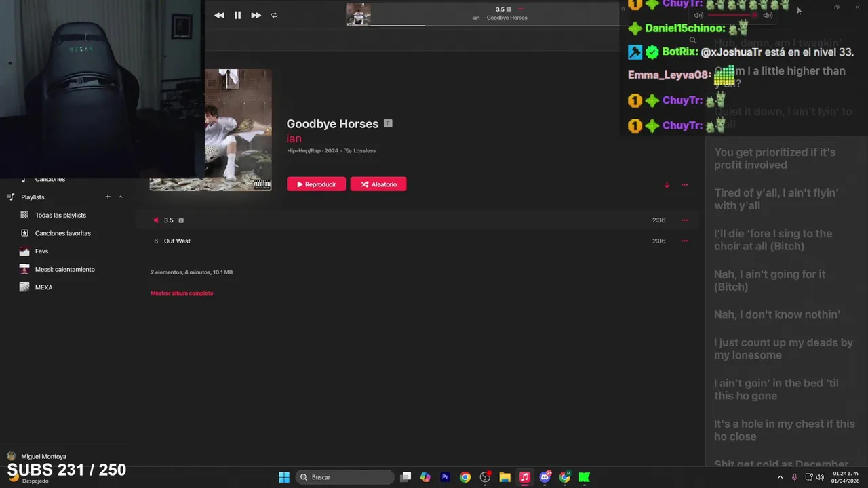This screenshot has height=488, width=868.
Task: Click the microphone tray icon
Action: pos(794,477)
